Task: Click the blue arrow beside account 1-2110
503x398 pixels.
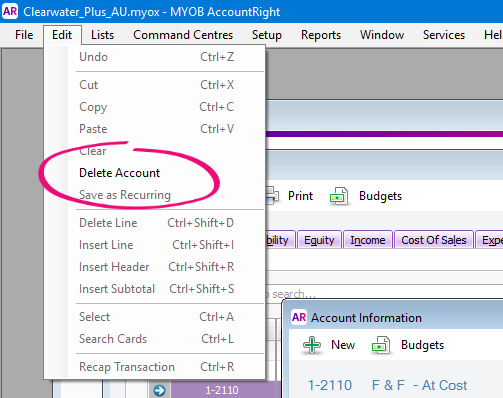Action: click(159, 390)
